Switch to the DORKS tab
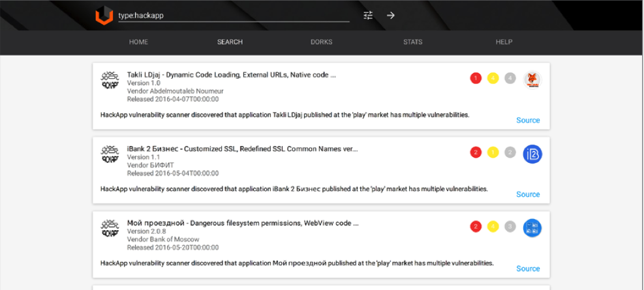The image size is (644, 290). pyautogui.click(x=321, y=42)
